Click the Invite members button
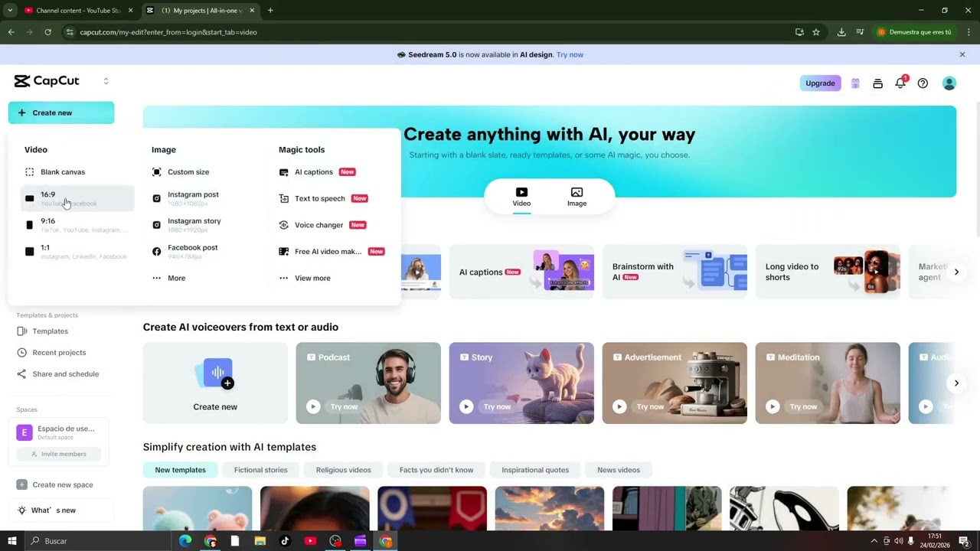 point(59,454)
